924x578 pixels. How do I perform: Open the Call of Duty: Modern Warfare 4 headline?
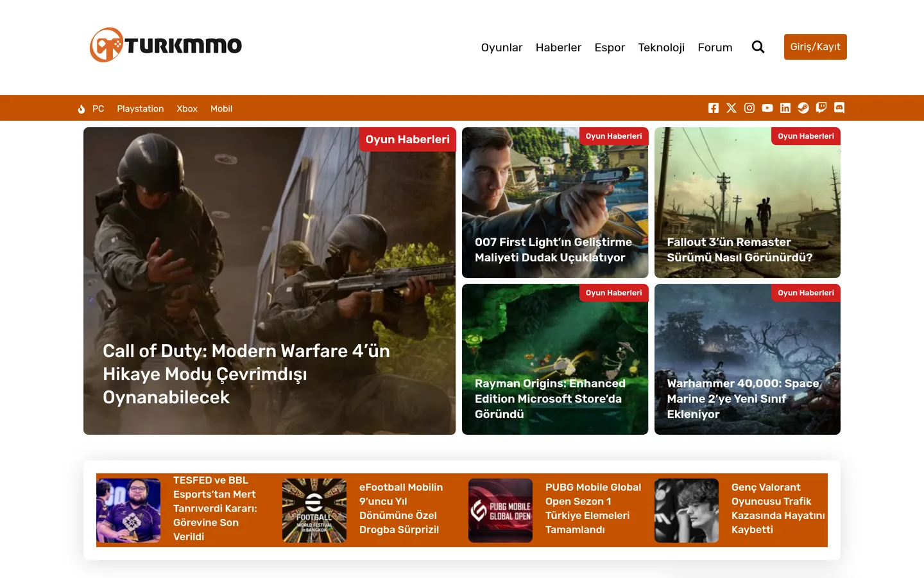pyautogui.click(x=246, y=374)
